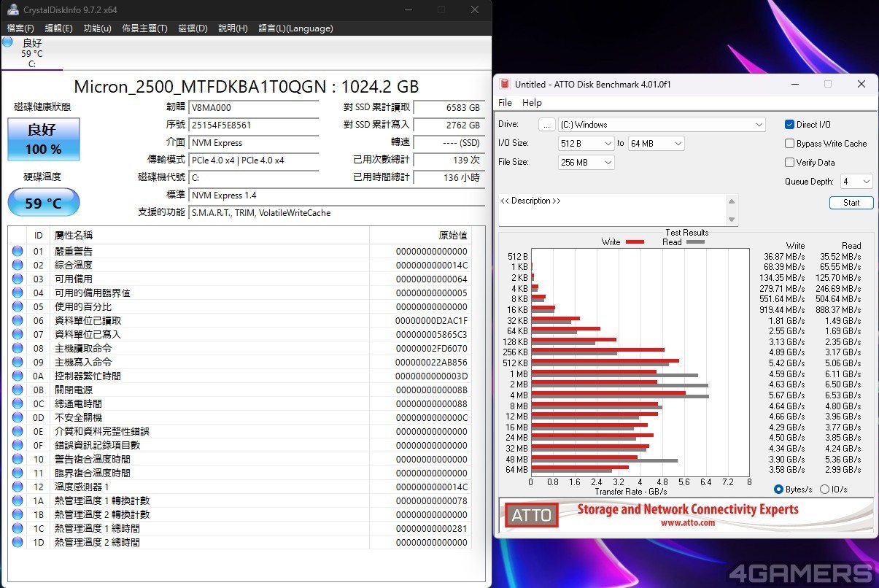Click the ATTO logo in the banner
Image resolution: width=879 pixels, height=588 pixels.
[x=531, y=515]
